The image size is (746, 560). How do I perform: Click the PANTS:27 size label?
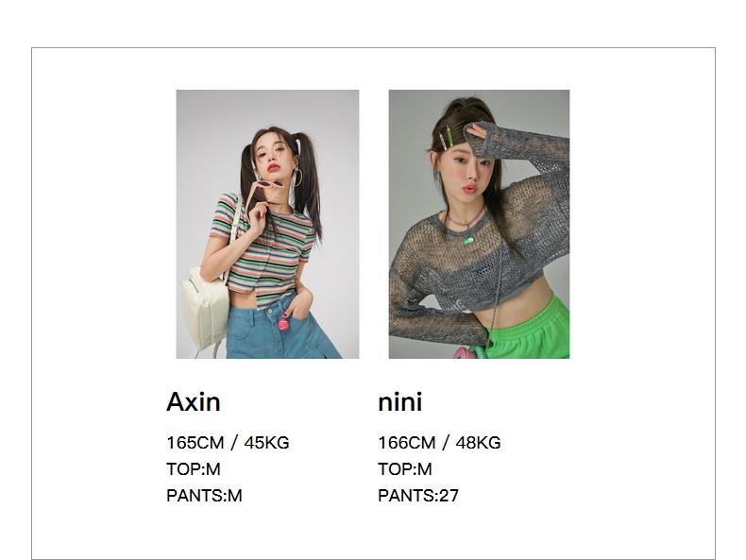[x=418, y=496]
